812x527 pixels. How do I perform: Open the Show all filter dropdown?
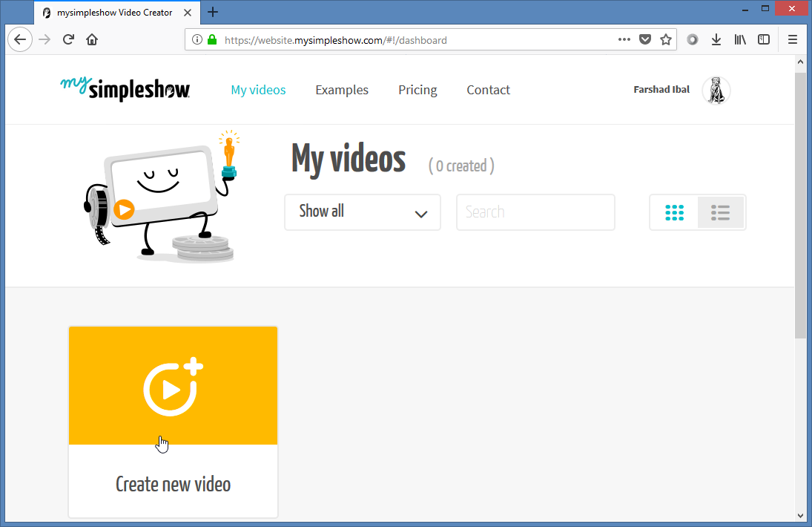click(x=362, y=212)
